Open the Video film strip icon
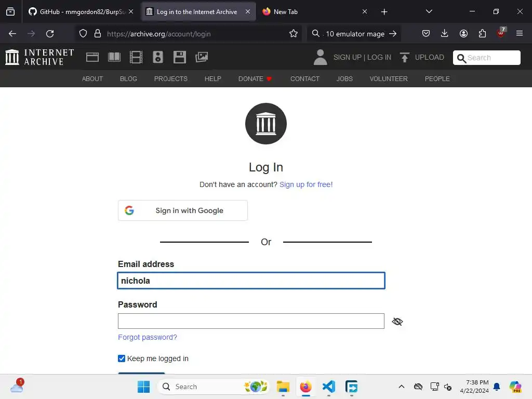The width and height of the screenshot is (532, 399). 136,57
